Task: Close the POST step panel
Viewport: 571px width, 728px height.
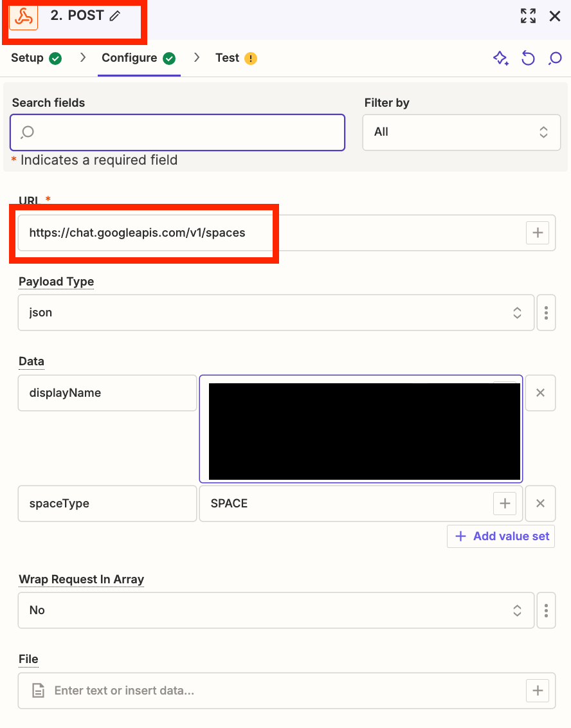Action: point(555,16)
